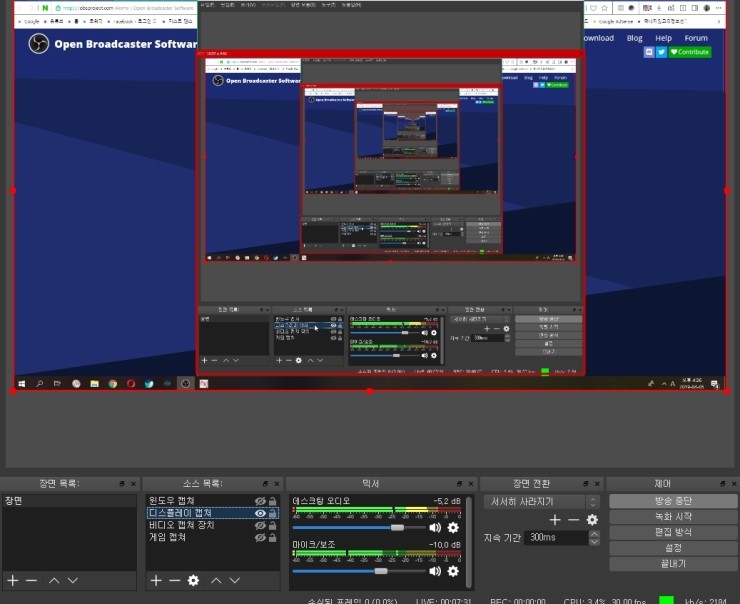Image resolution: width=740 pixels, height=604 pixels.
Task: Select the 게임 캡쳐 source row
Action: click(212, 537)
